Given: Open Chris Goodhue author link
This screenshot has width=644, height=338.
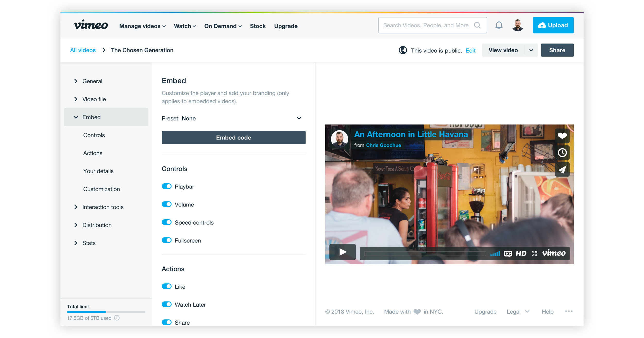Looking at the screenshot, I should coord(383,145).
